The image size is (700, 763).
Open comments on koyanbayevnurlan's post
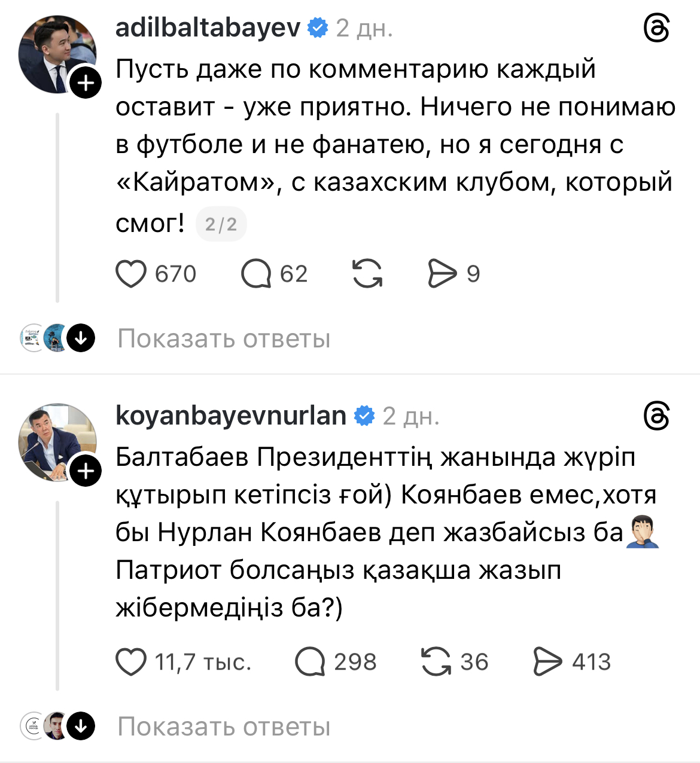pyautogui.click(x=310, y=662)
